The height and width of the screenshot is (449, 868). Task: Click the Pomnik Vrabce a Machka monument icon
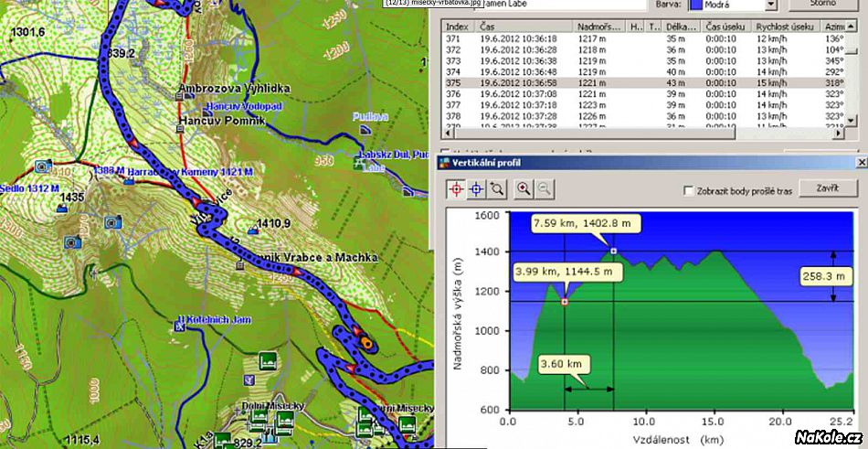(239, 266)
